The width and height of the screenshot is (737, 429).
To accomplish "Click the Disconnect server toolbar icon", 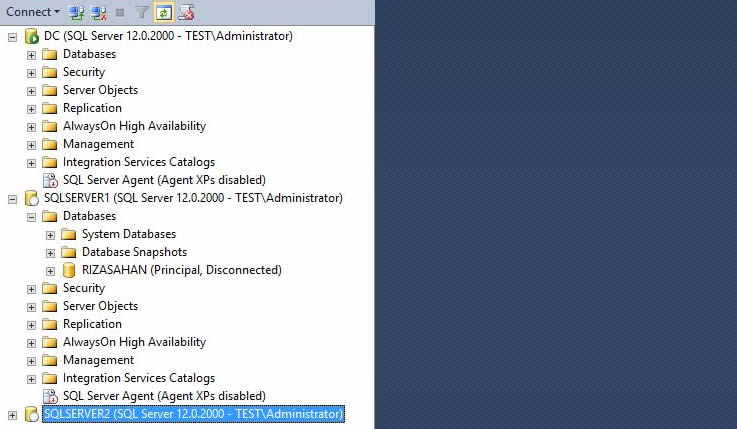I will (99, 12).
